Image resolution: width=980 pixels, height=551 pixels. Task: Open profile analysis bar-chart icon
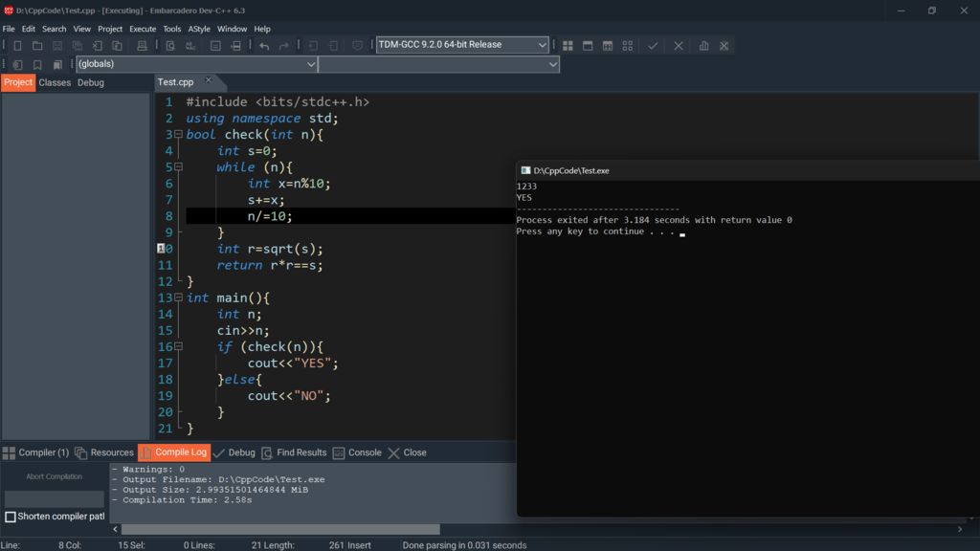pyautogui.click(x=703, y=46)
